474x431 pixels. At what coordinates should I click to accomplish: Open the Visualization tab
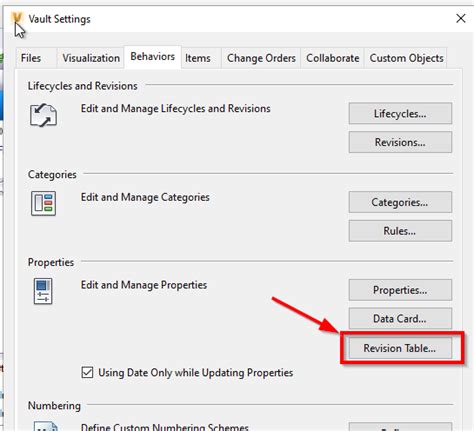click(x=91, y=58)
